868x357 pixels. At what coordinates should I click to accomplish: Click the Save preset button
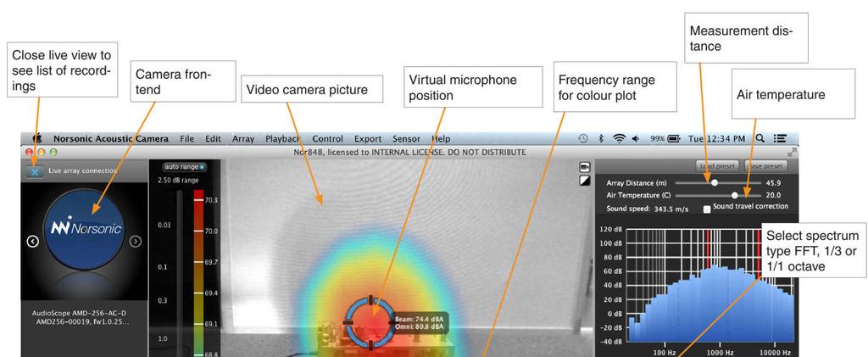click(x=766, y=166)
